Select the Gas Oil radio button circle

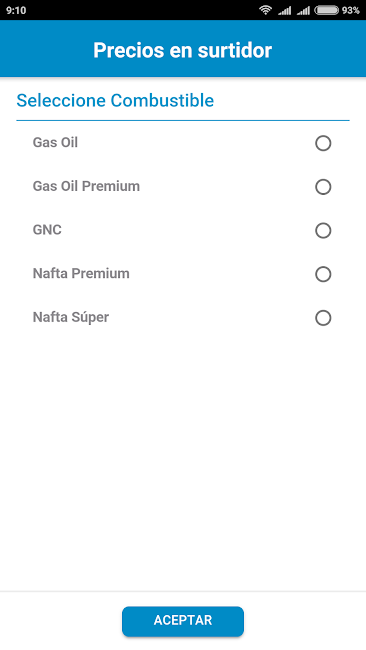click(x=323, y=143)
